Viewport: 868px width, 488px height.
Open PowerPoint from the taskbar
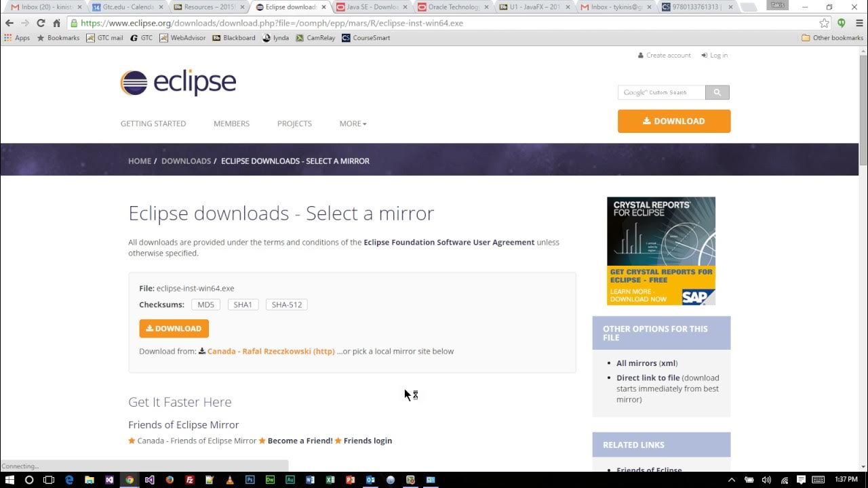(351, 480)
